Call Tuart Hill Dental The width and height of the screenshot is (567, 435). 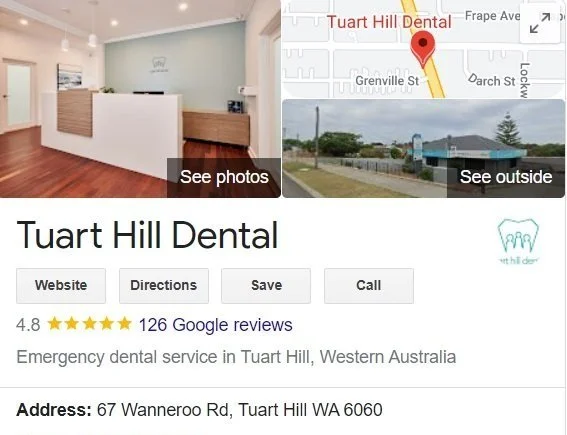point(369,286)
